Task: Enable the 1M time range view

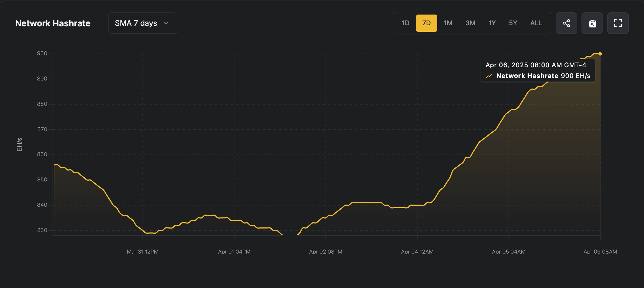Action: tap(448, 23)
